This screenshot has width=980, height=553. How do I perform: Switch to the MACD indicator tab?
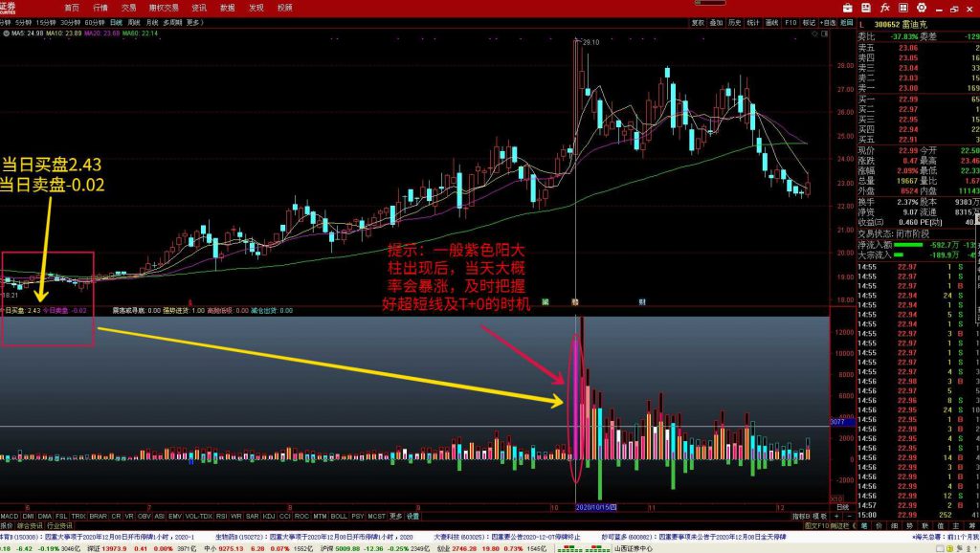(x=10, y=517)
